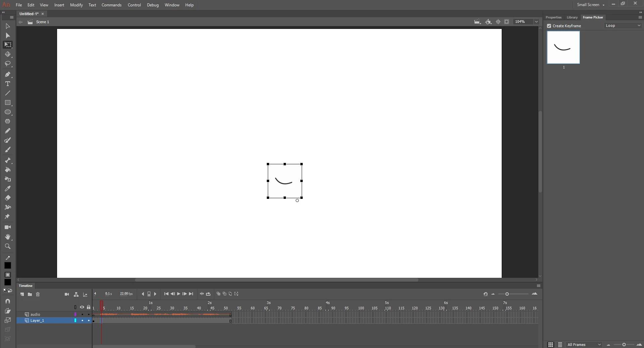This screenshot has height=348, width=644.
Task: Click the frame rate 22.00 fps field
Action: click(x=126, y=294)
